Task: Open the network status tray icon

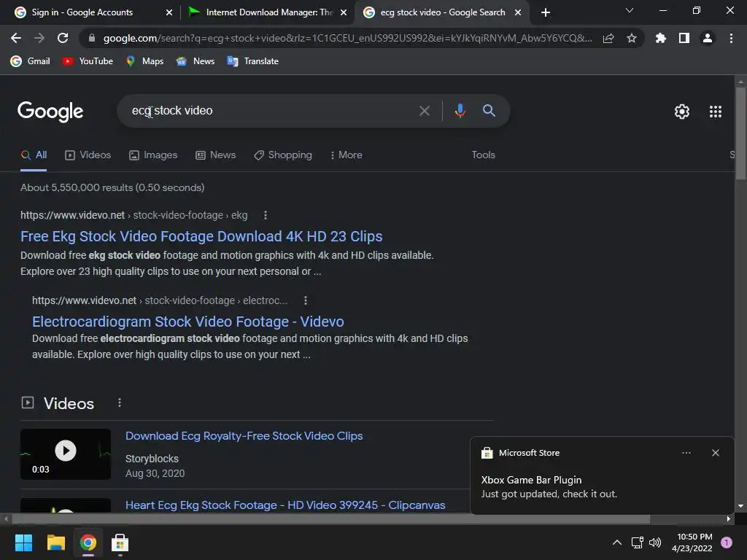Action: tap(637, 542)
